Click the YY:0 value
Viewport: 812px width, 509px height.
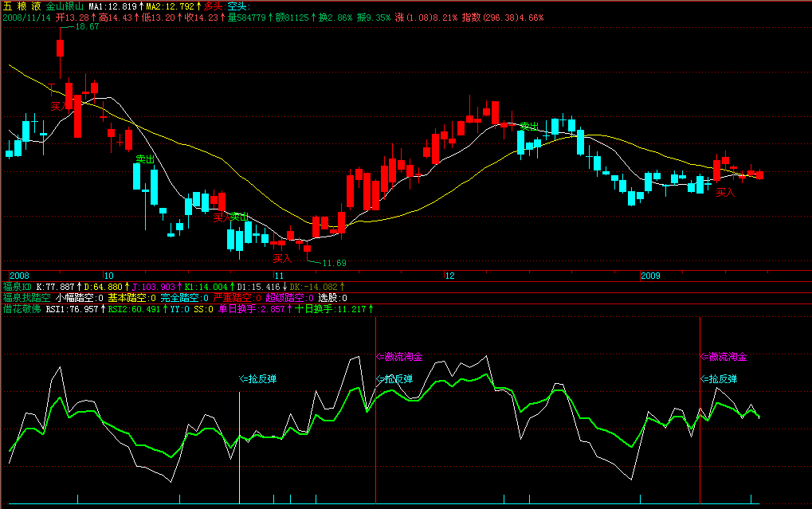coord(180,309)
